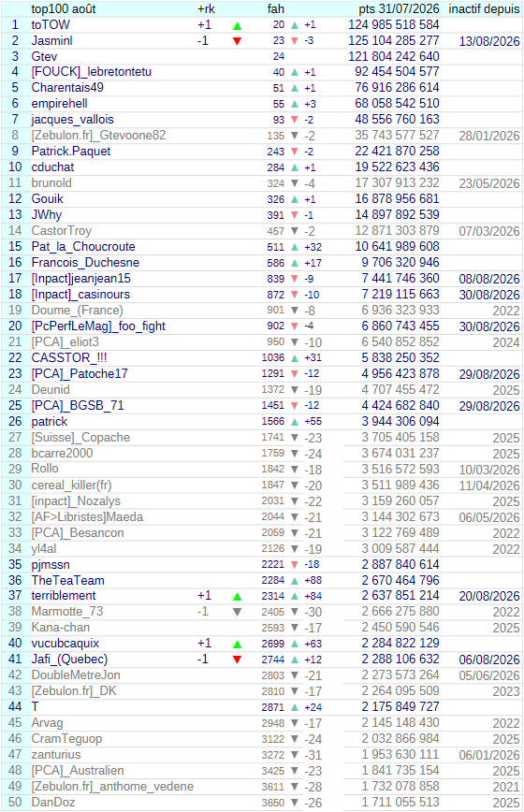Click the 'top100 août' column header
The image size is (524, 812).
[64, 8]
